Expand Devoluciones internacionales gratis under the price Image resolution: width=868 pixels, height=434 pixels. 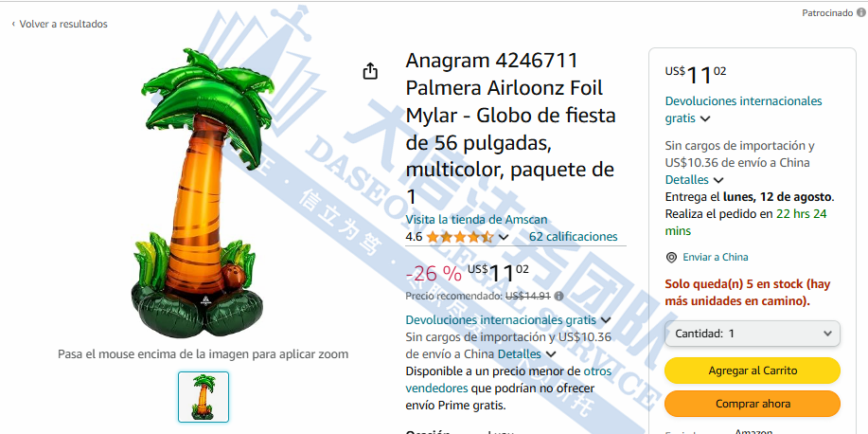(606, 320)
